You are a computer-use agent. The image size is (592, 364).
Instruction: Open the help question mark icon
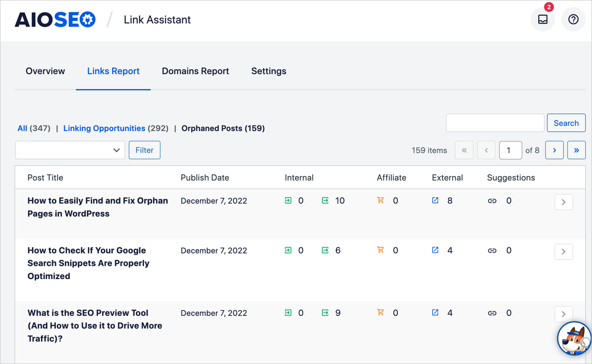click(x=573, y=20)
